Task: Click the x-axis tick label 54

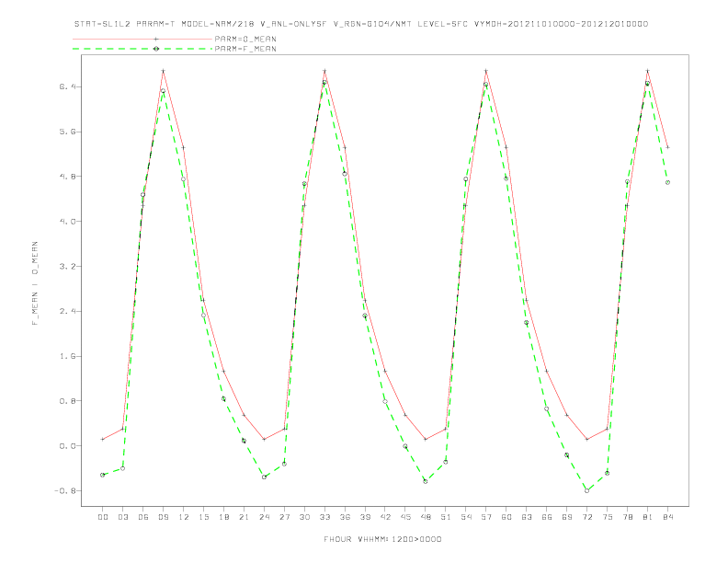Action: click(466, 517)
